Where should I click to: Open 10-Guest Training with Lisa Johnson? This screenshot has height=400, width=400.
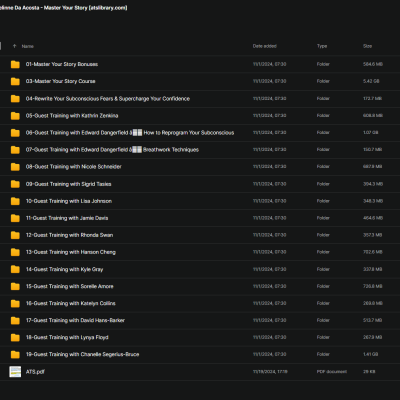69,201
